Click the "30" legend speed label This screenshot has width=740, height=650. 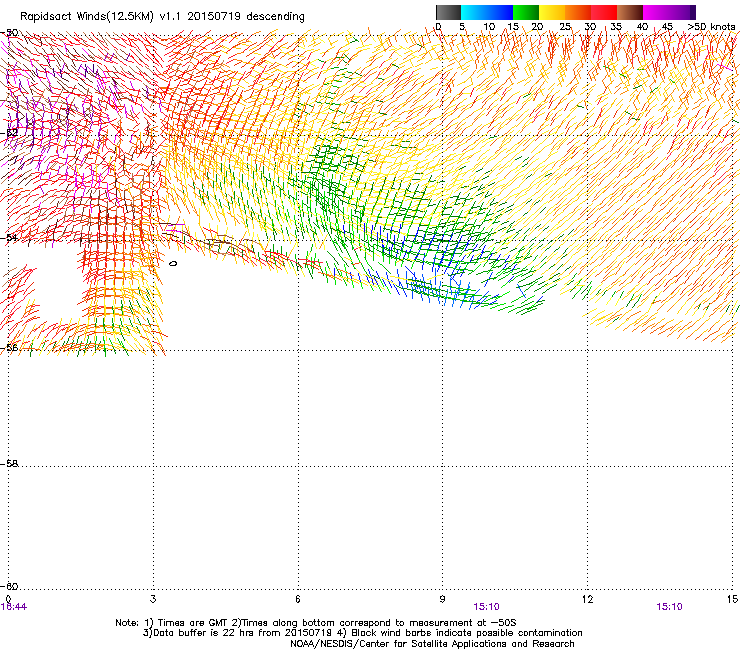[590, 26]
